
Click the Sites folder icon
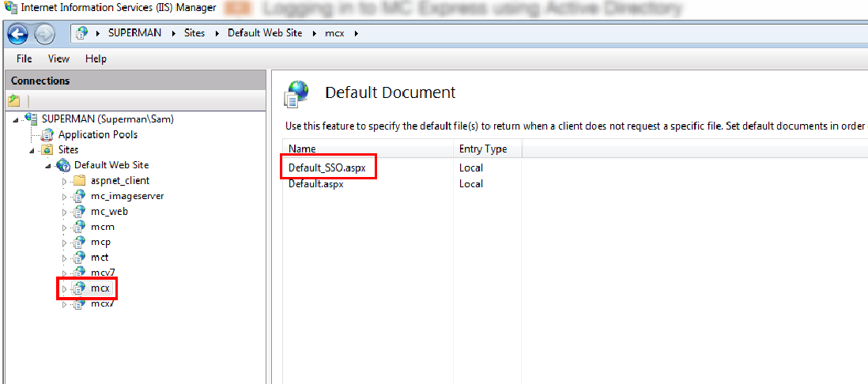47,150
